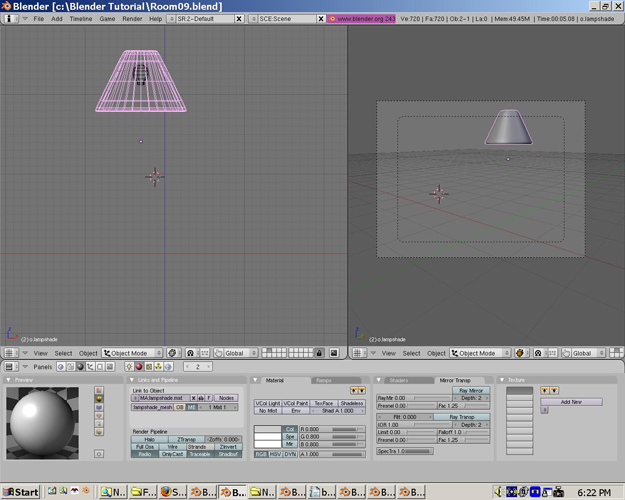
Task: Open Object Mode dropdown in left viewport
Action: click(132, 353)
